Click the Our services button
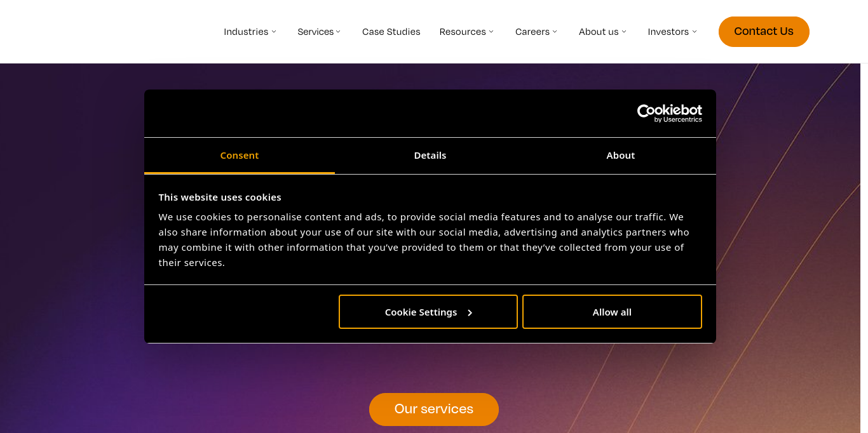868x433 pixels. click(434, 410)
